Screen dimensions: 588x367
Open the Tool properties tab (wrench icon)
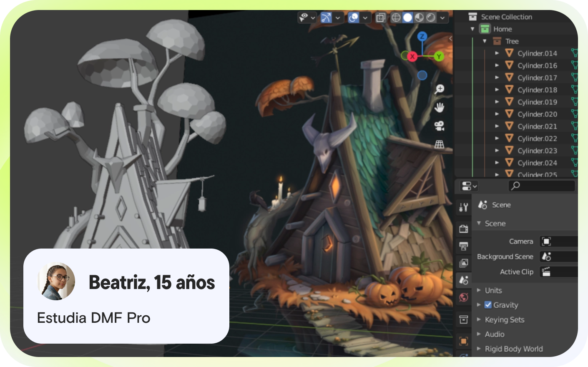(463, 207)
